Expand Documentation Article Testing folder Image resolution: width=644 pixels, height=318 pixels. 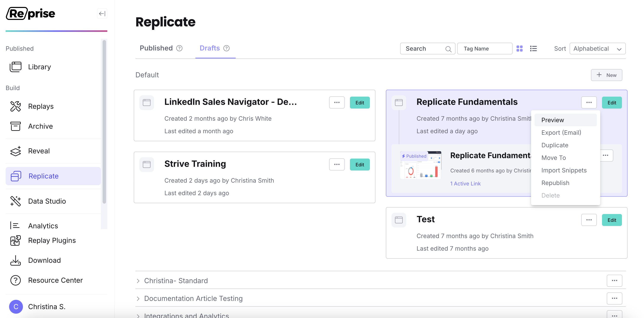click(x=138, y=299)
